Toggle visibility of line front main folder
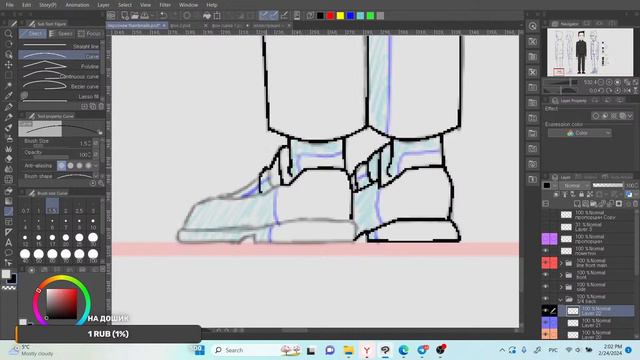The width and height of the screenshot is (640, 360). point(545,263)
